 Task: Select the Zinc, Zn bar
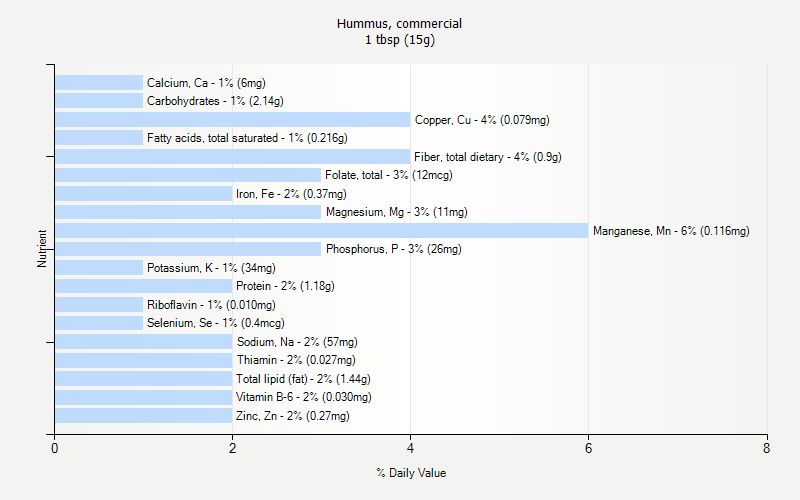[144, 415]
